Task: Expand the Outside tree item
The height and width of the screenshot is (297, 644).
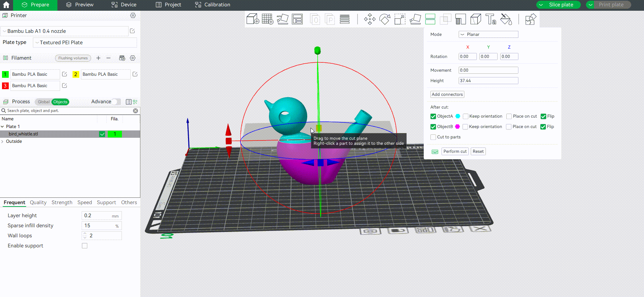Action: [x=3, y=141]
